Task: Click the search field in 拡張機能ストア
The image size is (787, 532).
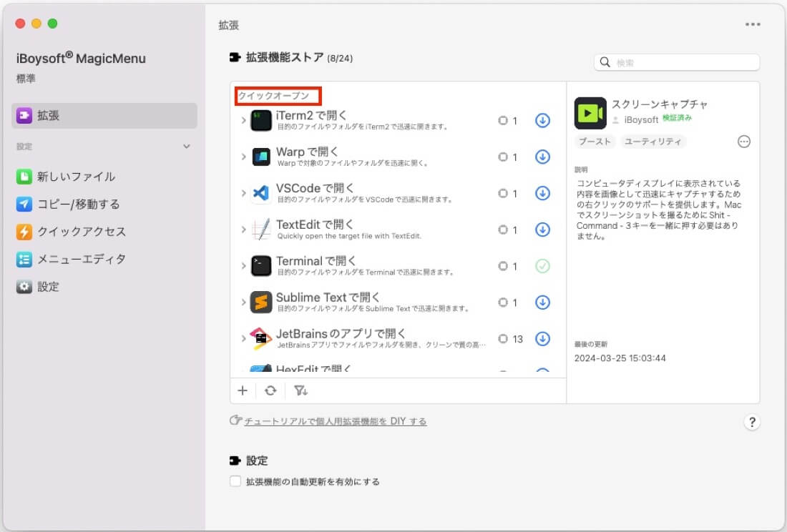Action: point(677,62)
